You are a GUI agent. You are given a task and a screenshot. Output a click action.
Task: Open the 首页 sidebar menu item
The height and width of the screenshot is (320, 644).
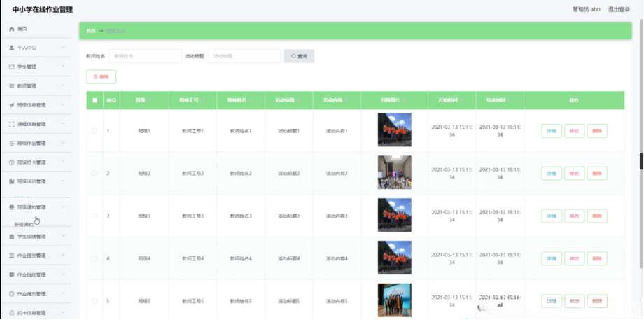pyautogui.click(x=36, y=29)
